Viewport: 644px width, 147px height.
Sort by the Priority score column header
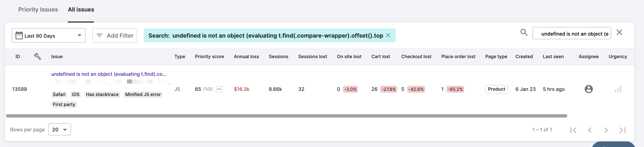pos(209,57)
